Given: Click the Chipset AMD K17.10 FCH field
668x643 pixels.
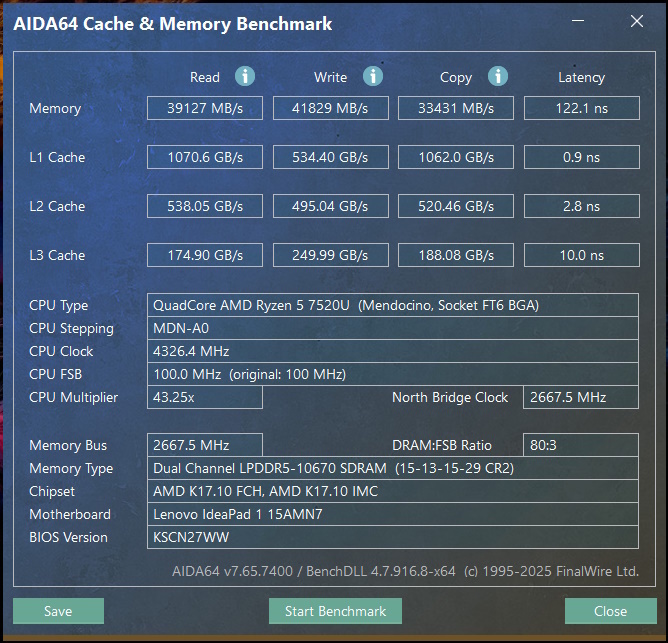Looking at the screenshot, I should [393, 491].
